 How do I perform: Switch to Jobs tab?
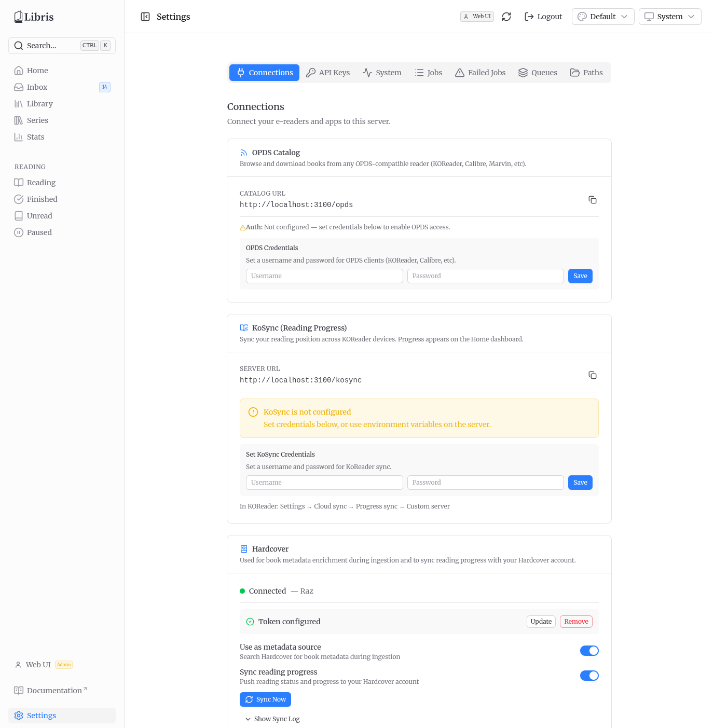point(429,73)
